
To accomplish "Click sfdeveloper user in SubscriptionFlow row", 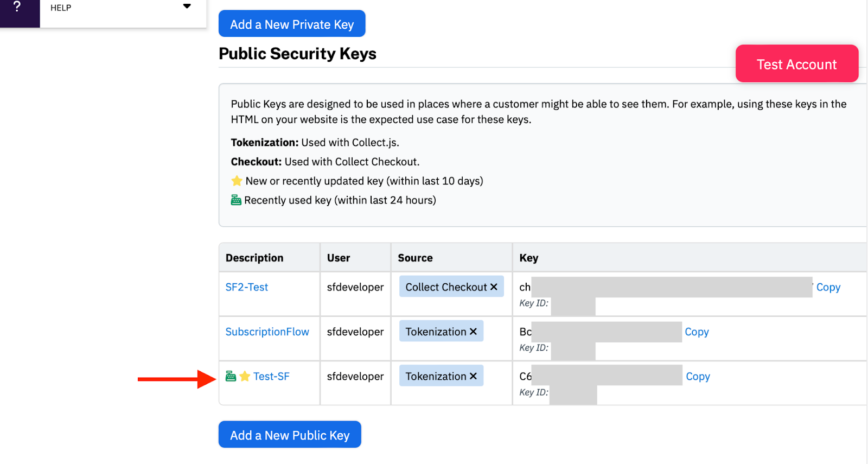I will tap(355, 332).
